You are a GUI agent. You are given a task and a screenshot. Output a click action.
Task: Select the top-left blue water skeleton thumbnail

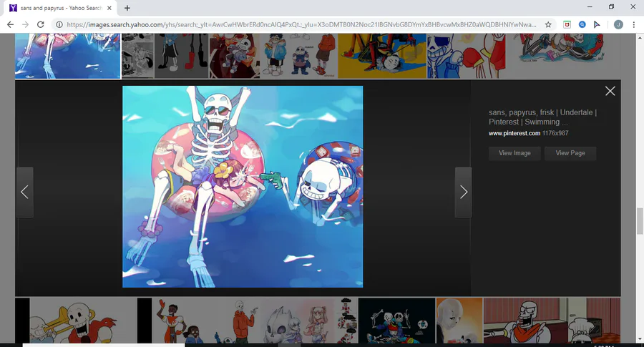click(x=68, y=56)
